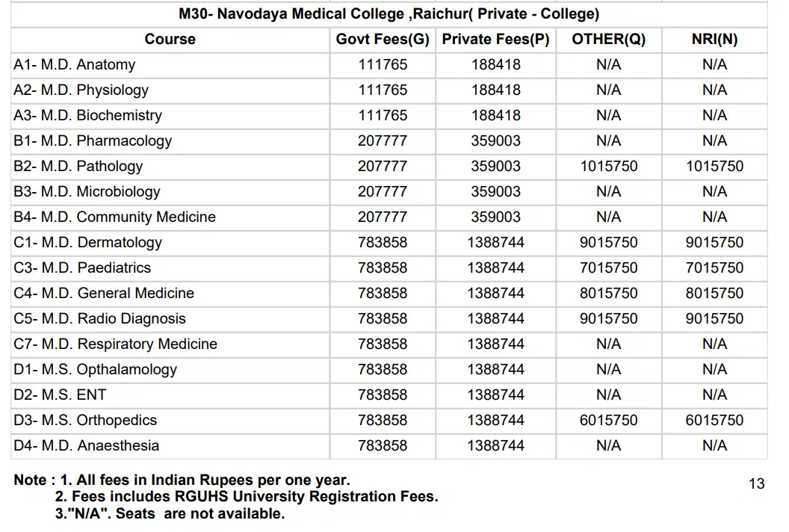Screen dimensions: 789x532
Task: Select the Course column header
Action: (x=170, y=40)
